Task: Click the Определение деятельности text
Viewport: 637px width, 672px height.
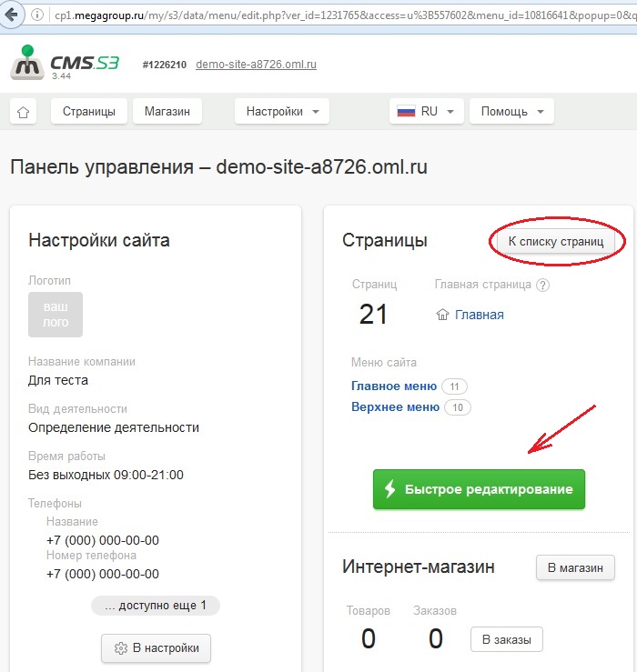Action: (114, 427)
